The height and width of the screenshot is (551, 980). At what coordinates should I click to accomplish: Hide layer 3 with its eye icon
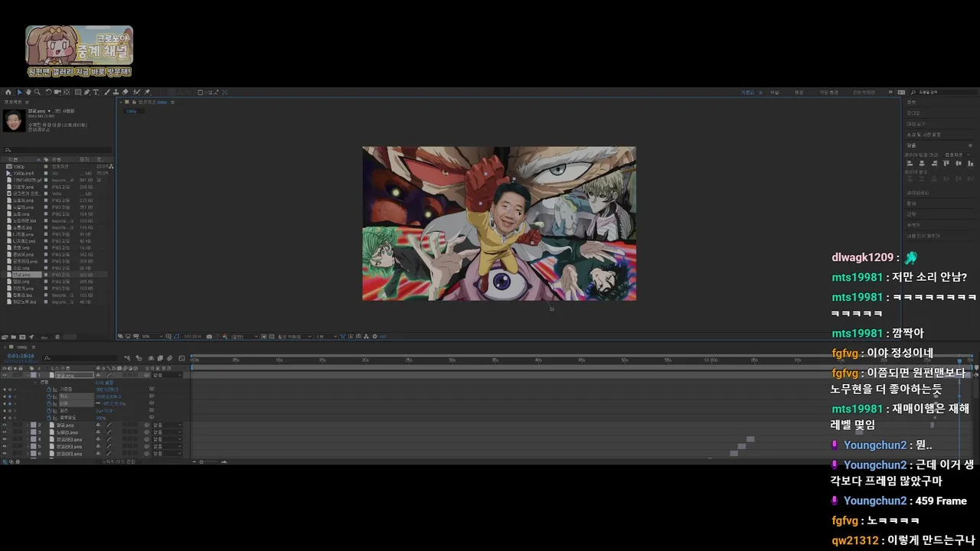(5, 432)
